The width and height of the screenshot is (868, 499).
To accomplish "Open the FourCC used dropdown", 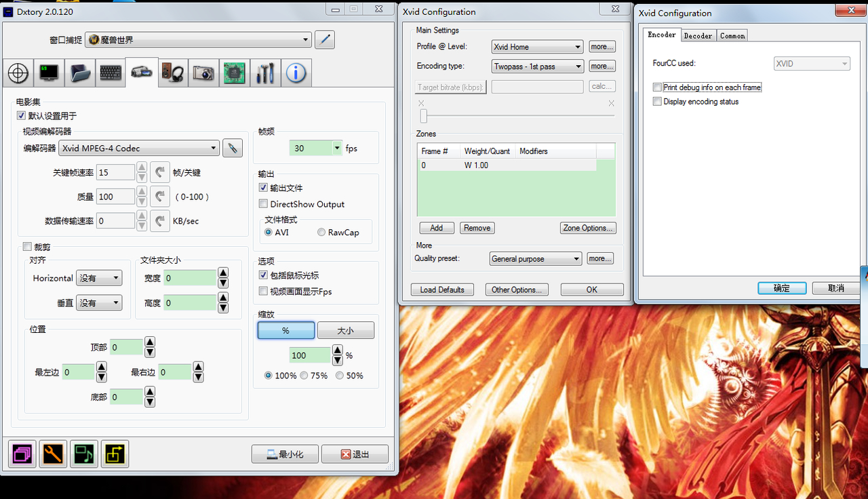I will coord(812,64).
